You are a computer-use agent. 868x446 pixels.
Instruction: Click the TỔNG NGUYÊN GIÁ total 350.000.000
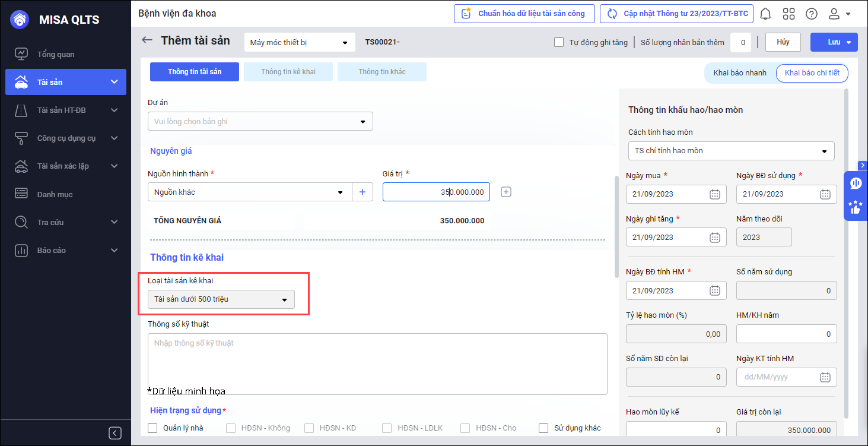[462, 221]
